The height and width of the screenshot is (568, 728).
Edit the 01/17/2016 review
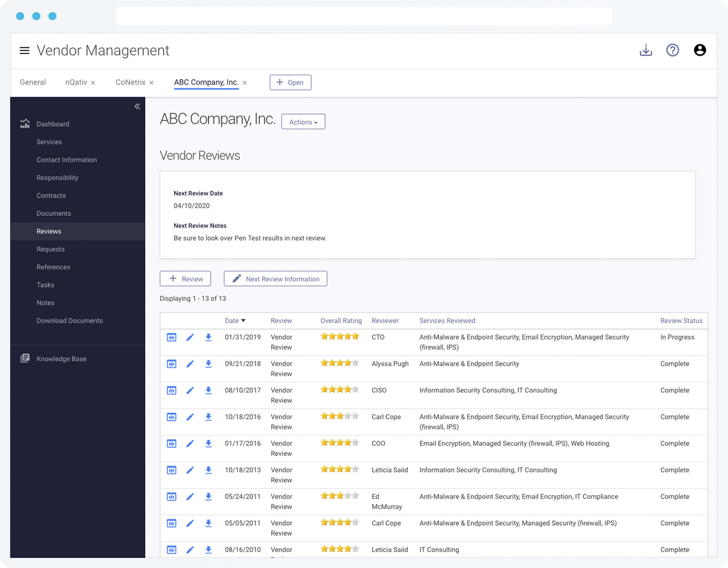click(190, 444)
